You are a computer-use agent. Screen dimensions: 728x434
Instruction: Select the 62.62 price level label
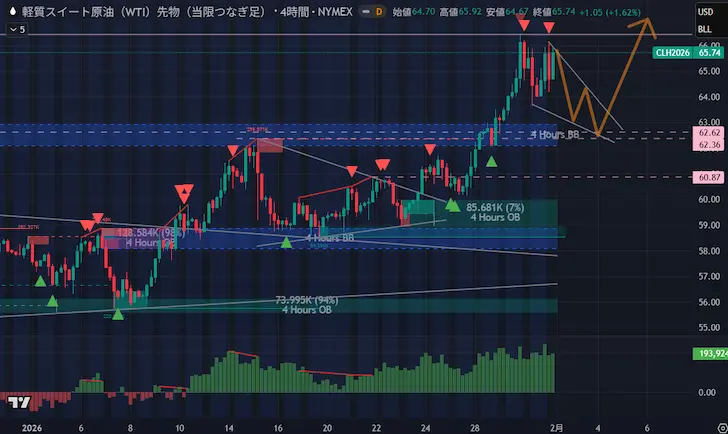[710, 132]
